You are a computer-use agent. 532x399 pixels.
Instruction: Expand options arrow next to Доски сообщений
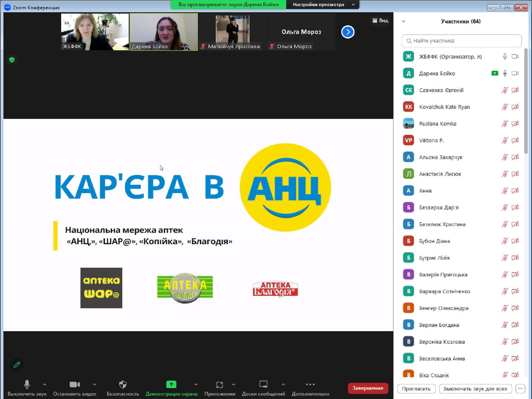[x=283, y=384]
